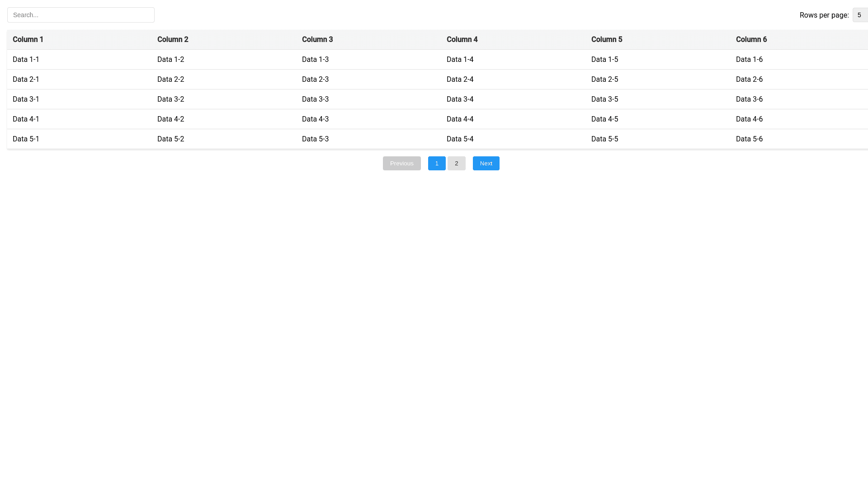
Task: Open the rows per page dropdown
Action: [x=859, y=14]
